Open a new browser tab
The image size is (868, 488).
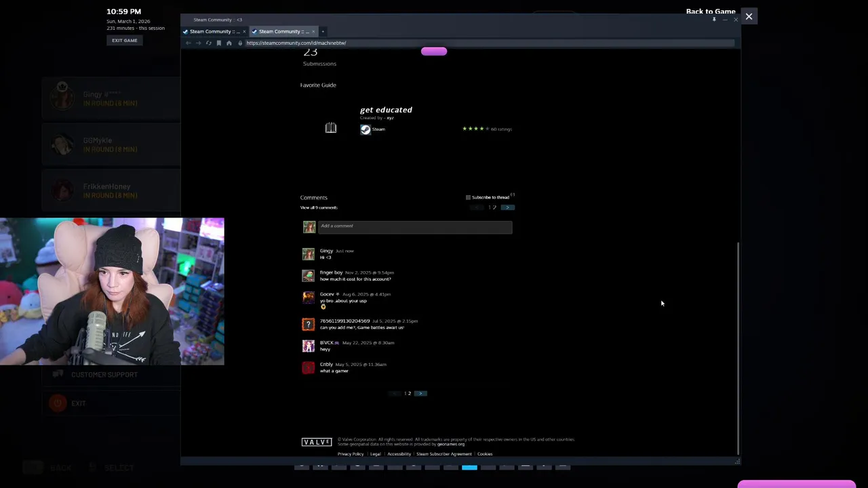(323, 31)
